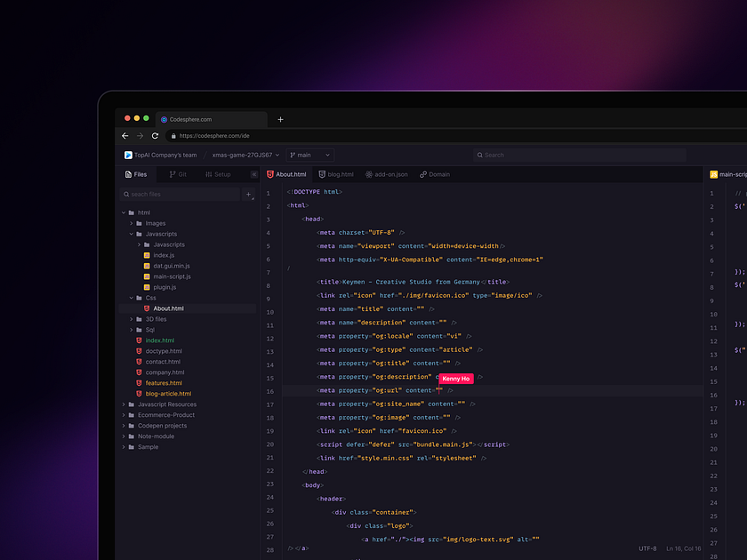The image size is (747, 560).
Task: Reload the page with the refresh icon
Action: [x=155, y=136]
